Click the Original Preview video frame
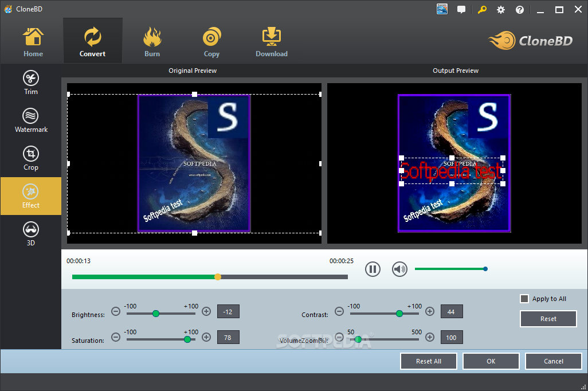 [x=194, y=163]
